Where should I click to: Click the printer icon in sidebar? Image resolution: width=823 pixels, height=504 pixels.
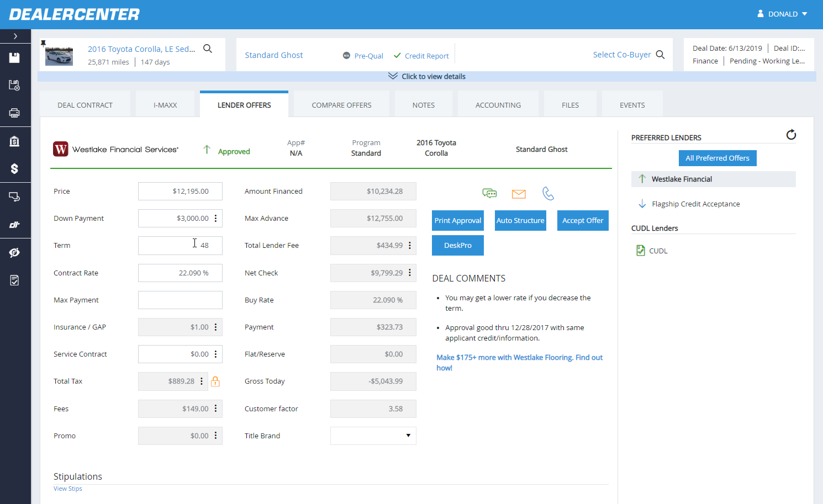pyautogui.click(x=14, y=113)
